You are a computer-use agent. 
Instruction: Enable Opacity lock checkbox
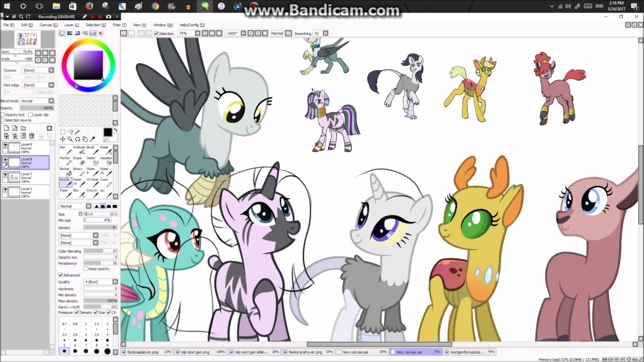coord(3,115)
